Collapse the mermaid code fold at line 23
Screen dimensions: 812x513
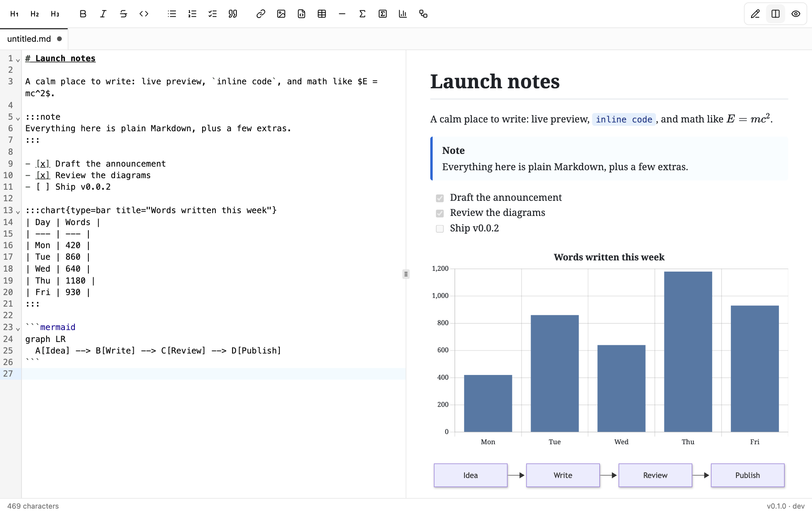tap(18, 329)
